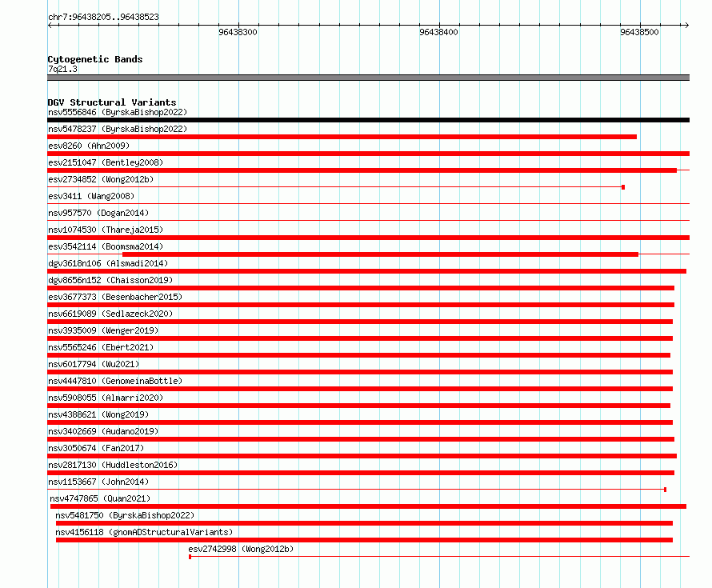Open variant nsv5565246 (Ebert2021)
712x588 pixels.
click(101, 347)
